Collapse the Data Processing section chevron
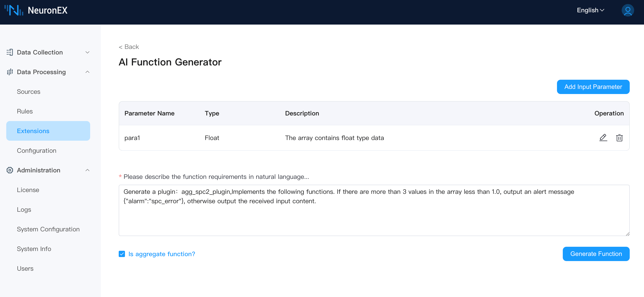This screenshot has height=297, width=644. click(87, 72)
